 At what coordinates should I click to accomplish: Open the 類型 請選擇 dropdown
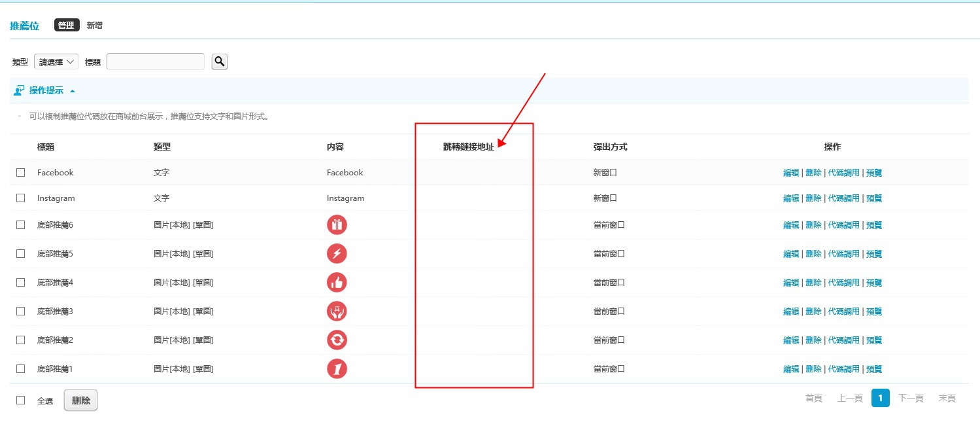pyautogui.click(x=56, y=62)
